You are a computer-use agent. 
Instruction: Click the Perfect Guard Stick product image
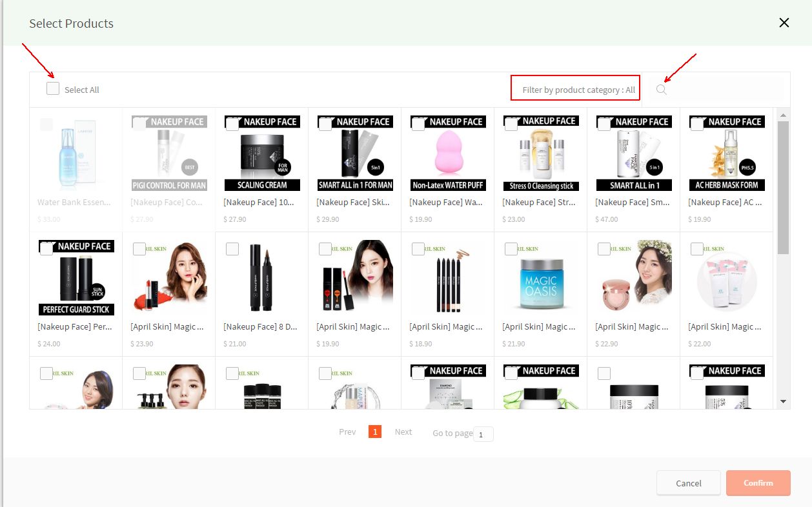pyautogui.click(x=76, y=278)
